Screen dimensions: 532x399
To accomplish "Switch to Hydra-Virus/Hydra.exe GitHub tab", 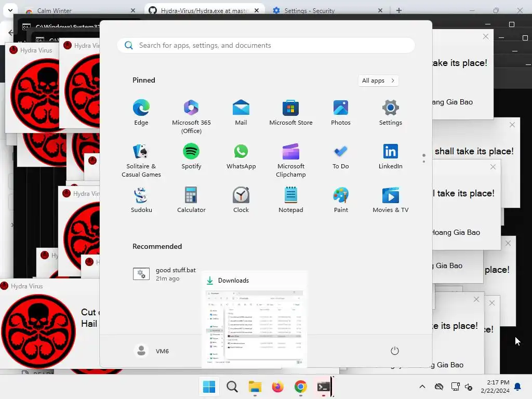I will 205,10.
